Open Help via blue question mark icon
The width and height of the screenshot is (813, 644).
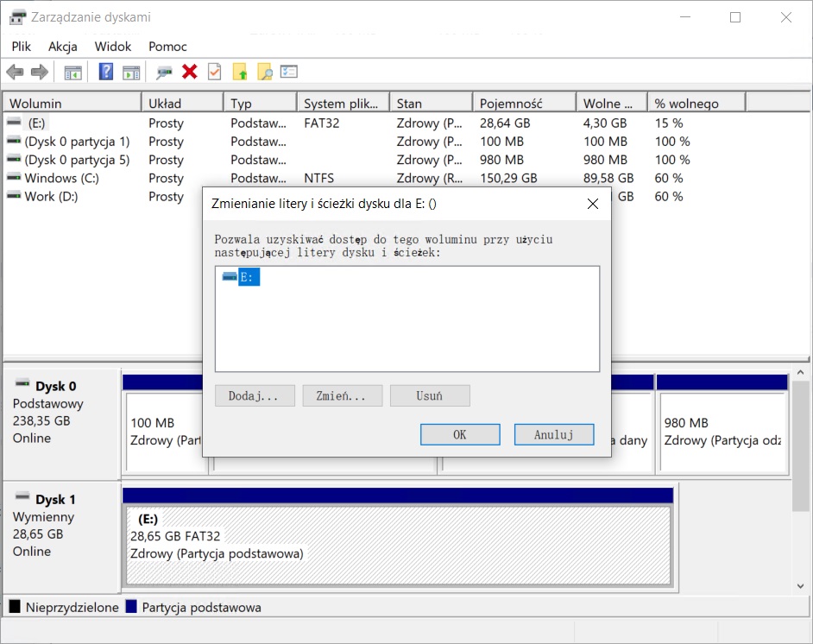pyautogui.click(x=106, y=72)
